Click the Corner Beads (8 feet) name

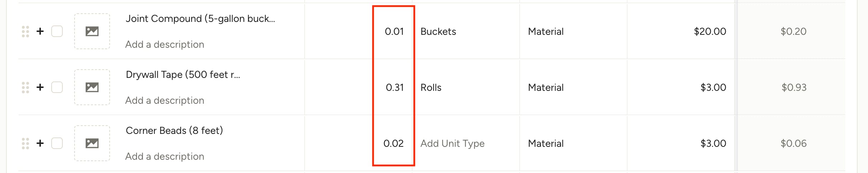[174, 131]
